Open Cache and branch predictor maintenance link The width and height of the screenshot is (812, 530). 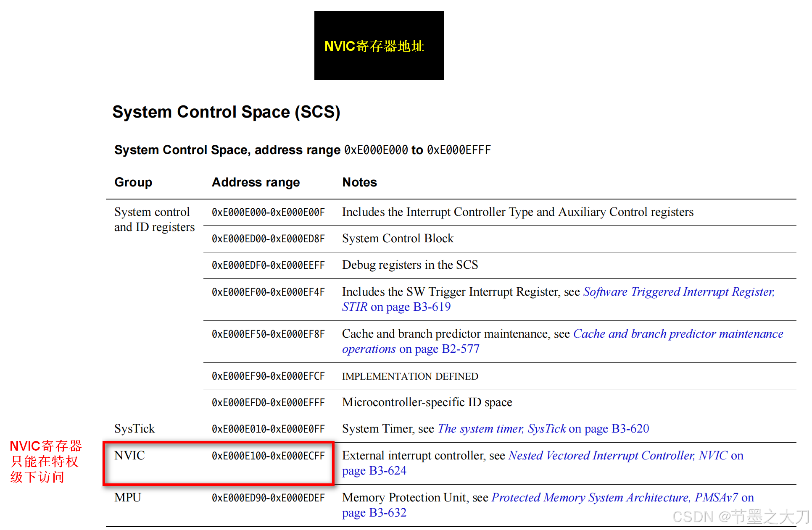[678, 333]
